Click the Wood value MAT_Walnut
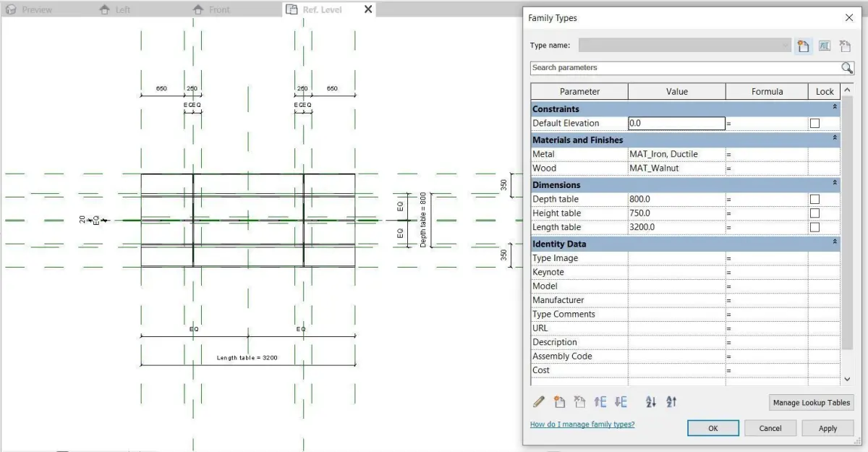This screenshot has height=452, width=868. 676,169
